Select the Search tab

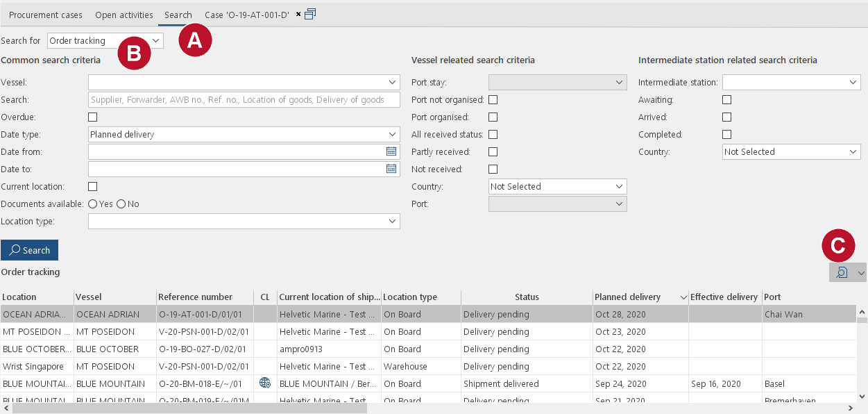click(x=178, y=15)
